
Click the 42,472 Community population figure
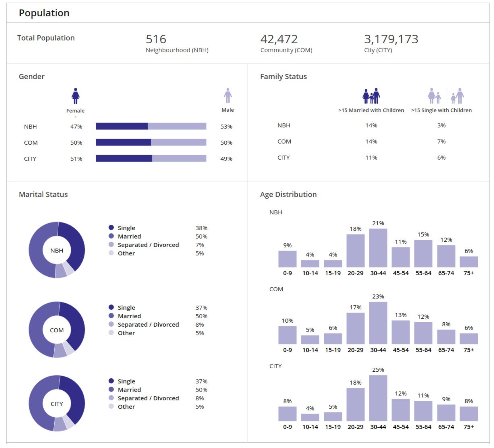point(279,39)
